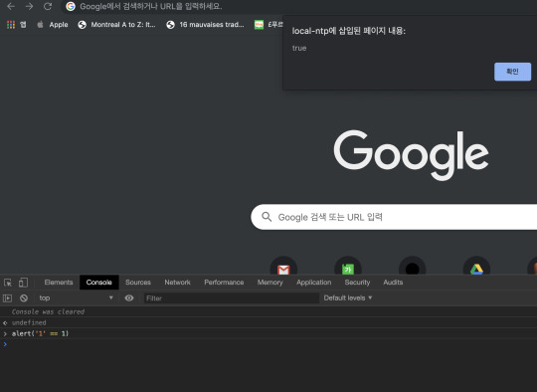Select the Console tab
This screenshot has height=392, width=537.
pyautogui.click(x=99, y=283)
